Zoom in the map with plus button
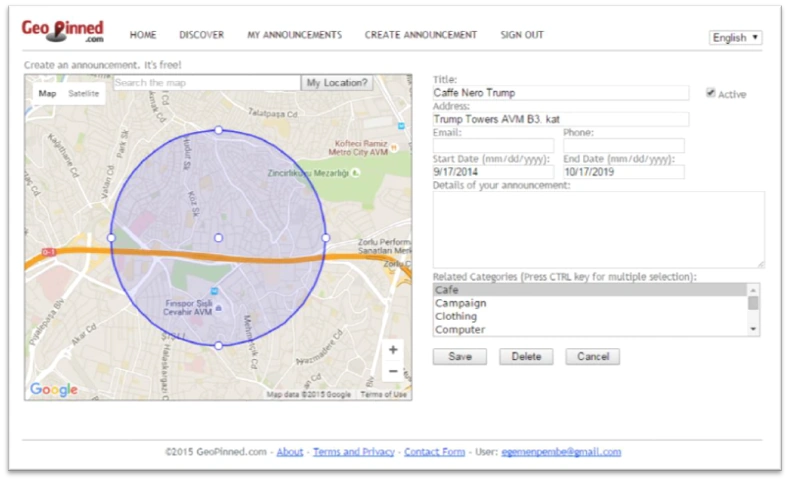The image size is (789, 481). click(x=393, y=350)
